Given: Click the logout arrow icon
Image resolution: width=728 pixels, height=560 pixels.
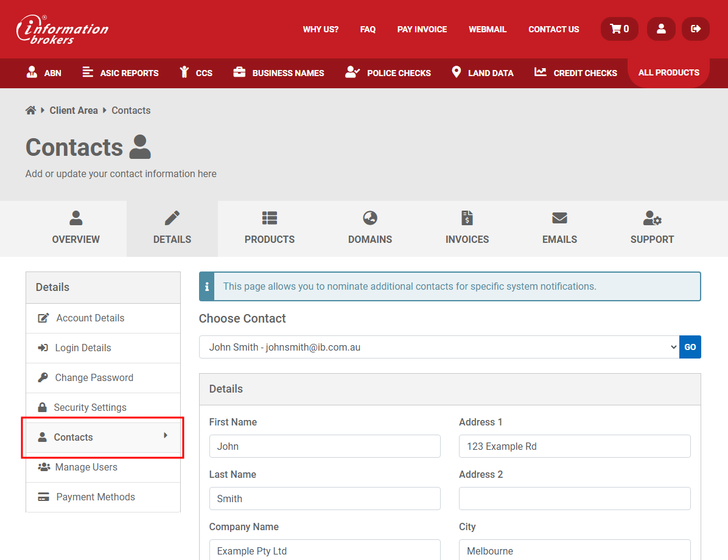Looking at the screenshot, I should point(696,29).
